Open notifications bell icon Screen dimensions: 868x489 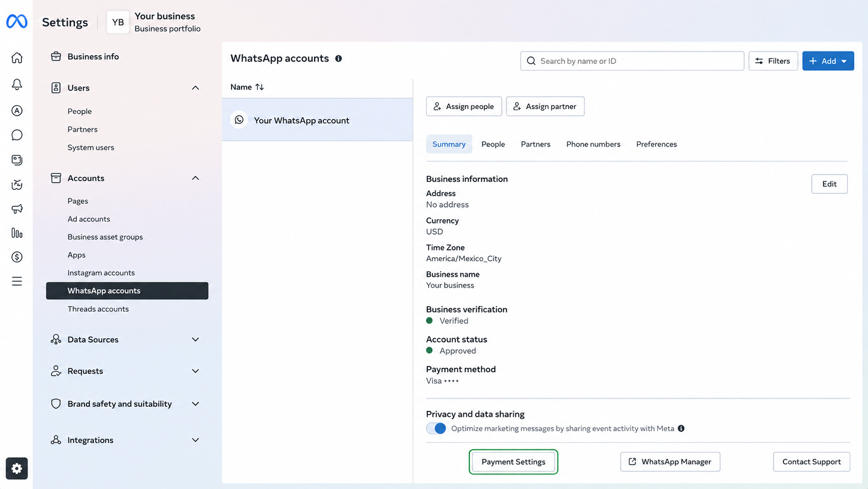click(x=17, y=84)
